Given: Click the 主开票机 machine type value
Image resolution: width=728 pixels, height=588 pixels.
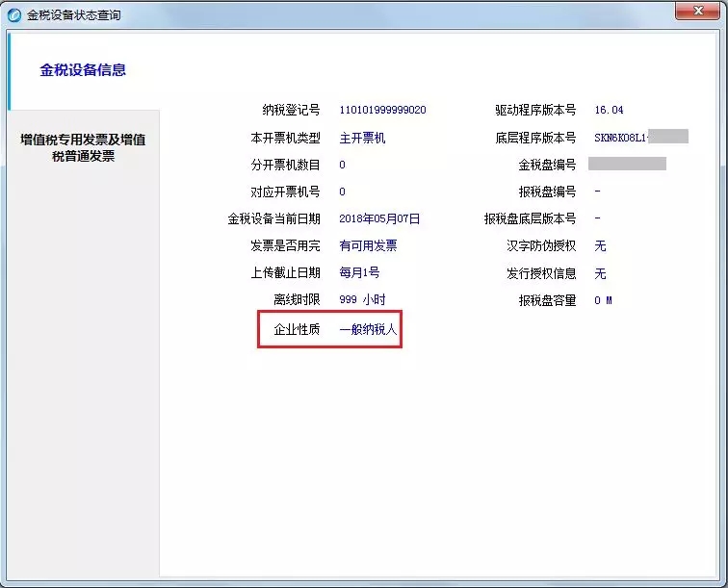Looking at the screenshot, I should point(362,138).
